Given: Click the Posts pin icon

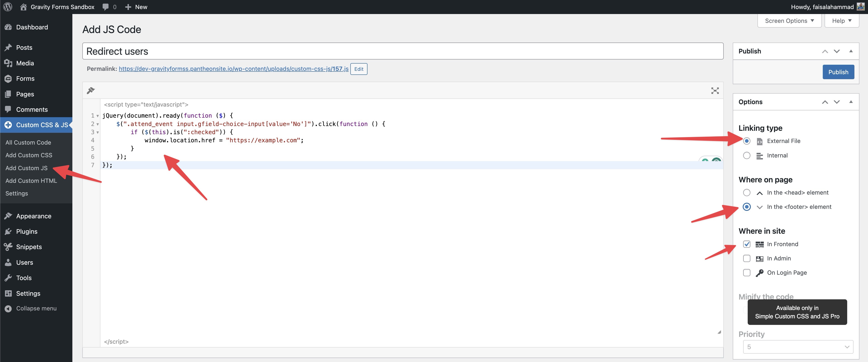Looking at the screenshot, I should pyautogui.click(x=8, y=48).
